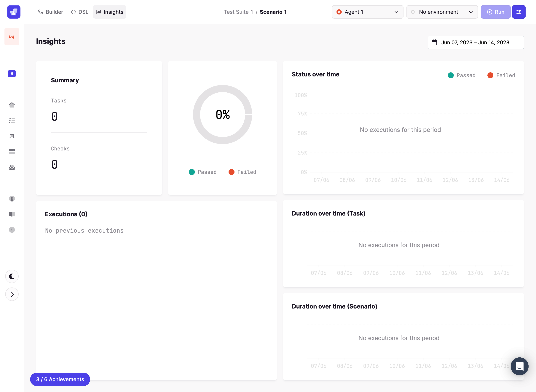Open the purple S workspace icon
This screenshot has height=392, width=536.
12,74
